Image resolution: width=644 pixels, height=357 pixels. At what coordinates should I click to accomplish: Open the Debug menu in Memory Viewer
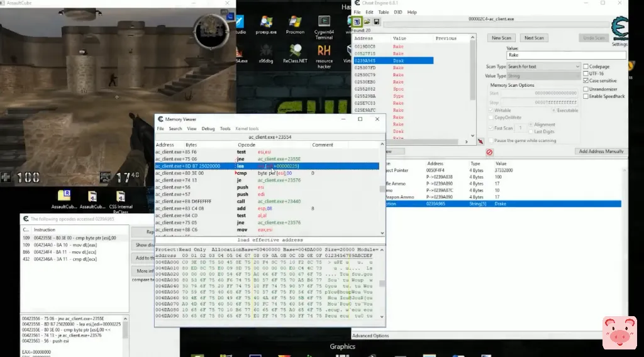[x=208, y=128]
